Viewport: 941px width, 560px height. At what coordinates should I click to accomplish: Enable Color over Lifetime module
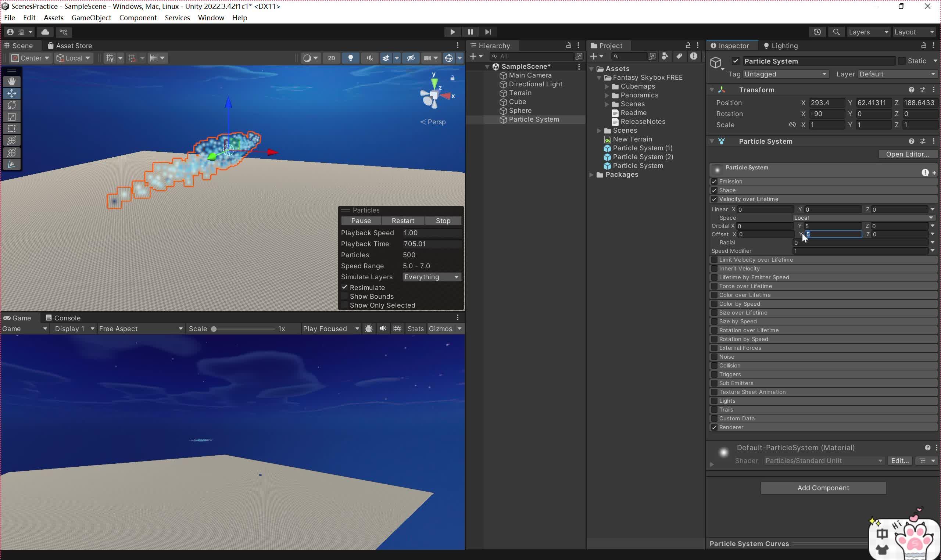(714, 295)
